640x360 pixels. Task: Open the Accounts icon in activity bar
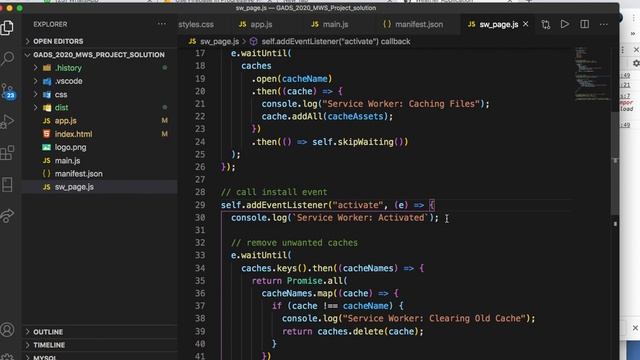coord(7,330)
